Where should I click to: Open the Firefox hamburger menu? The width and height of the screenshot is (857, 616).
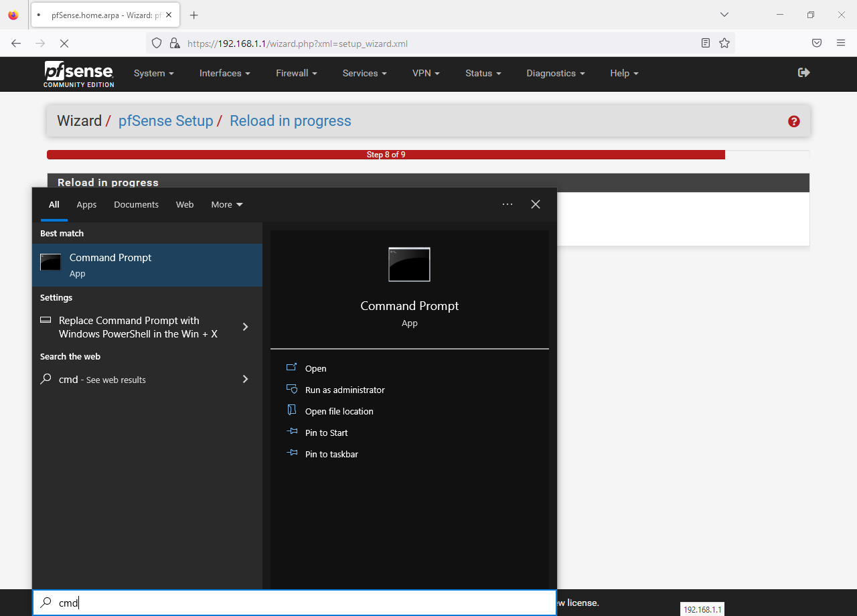click(841, 43)
